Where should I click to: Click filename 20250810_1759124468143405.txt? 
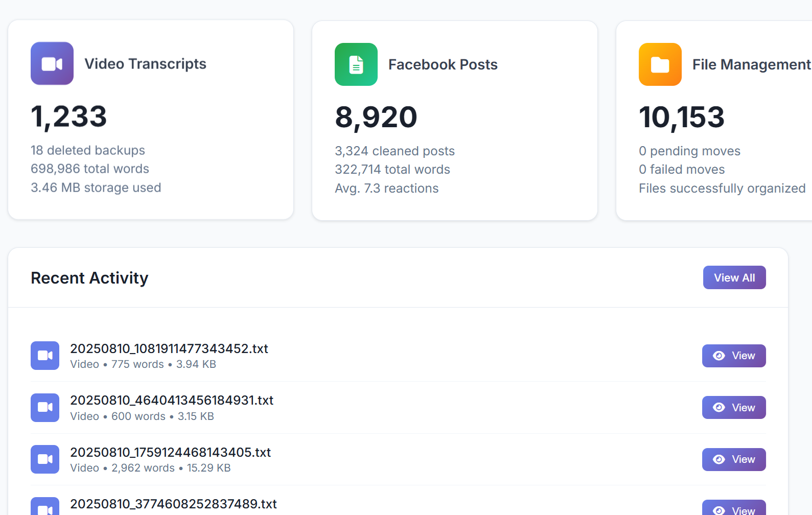coord(171,452)
